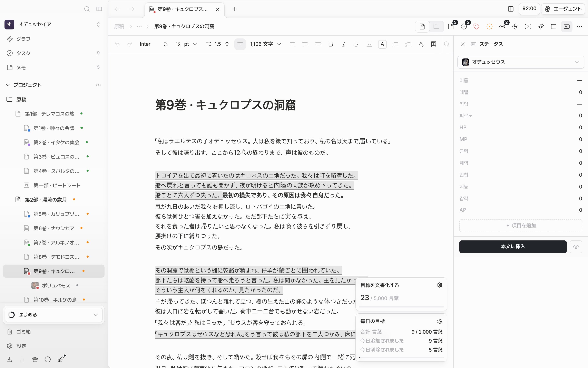This screenshot has height=368, width=588.
Task: Collapse the プロジェクト section chevron
Action: point(8,85)
